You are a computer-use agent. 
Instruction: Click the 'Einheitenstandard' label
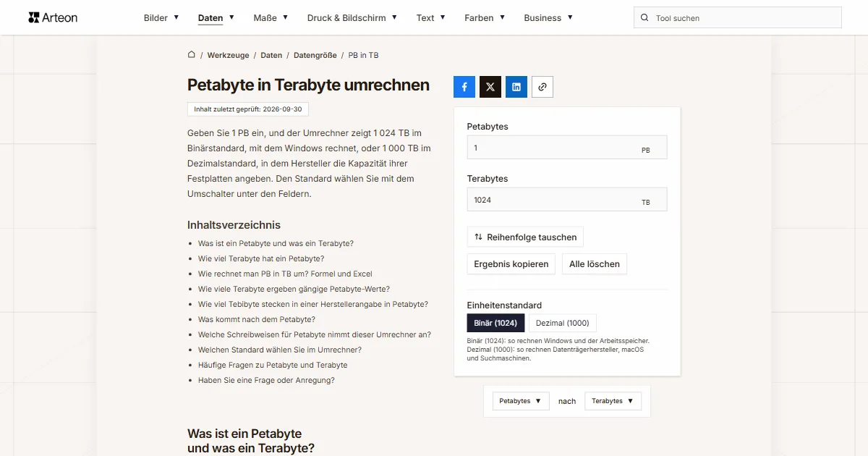pyautogui.click(x=504, y=305)
